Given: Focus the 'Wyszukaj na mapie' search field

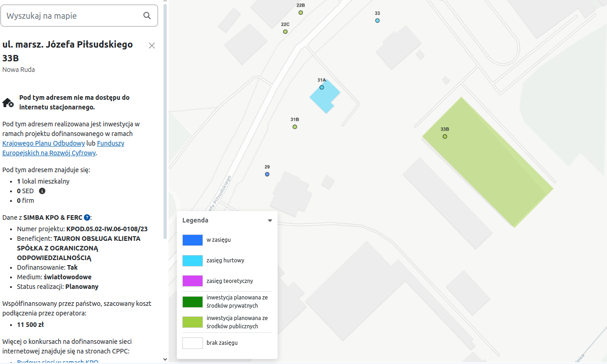Looking at the screenshot, I should (x=73, y=16).
